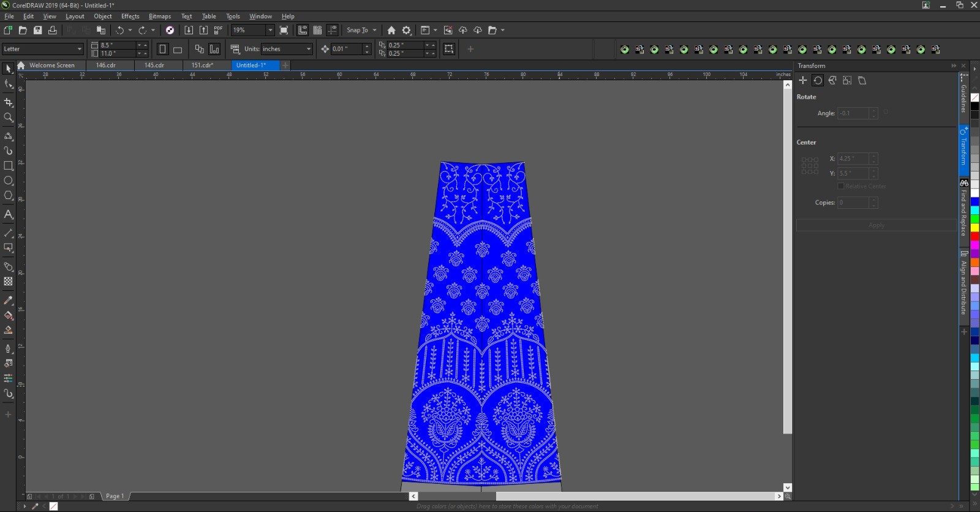Viewport: 980px width, 512px height.
Task: Expand the Undo history dropdown arrow
Action: [130, 30]
